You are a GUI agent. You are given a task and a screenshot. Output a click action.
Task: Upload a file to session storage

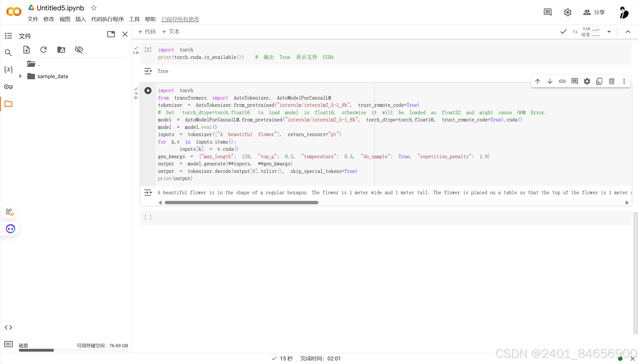[x=27, y=50]
